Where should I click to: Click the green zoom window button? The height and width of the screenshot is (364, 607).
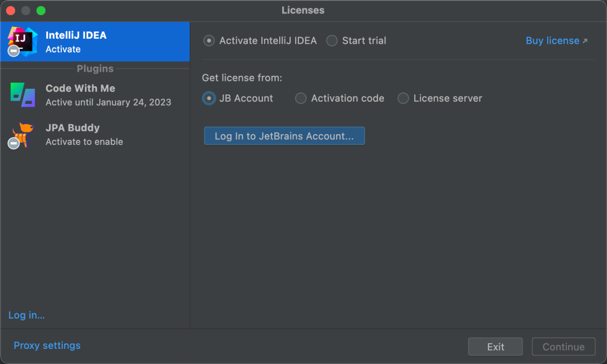point(41,11)
